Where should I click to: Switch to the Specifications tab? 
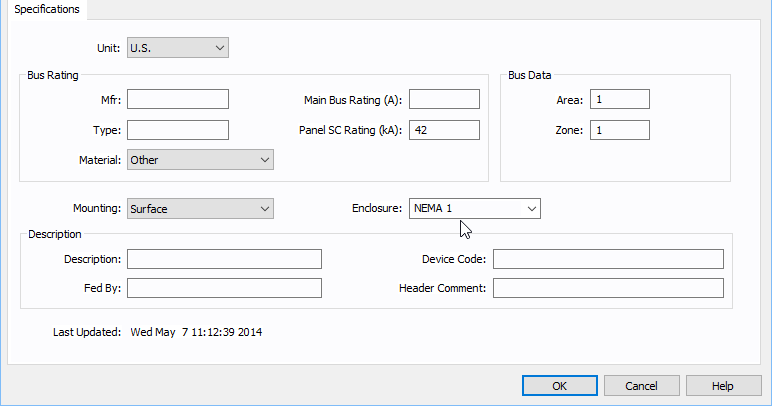coord(47,9)
